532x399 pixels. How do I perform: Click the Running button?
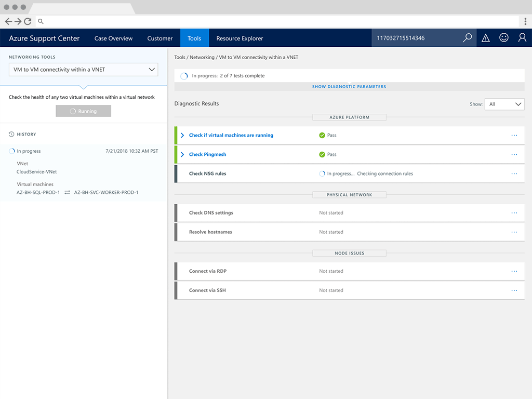coord(84,111)
